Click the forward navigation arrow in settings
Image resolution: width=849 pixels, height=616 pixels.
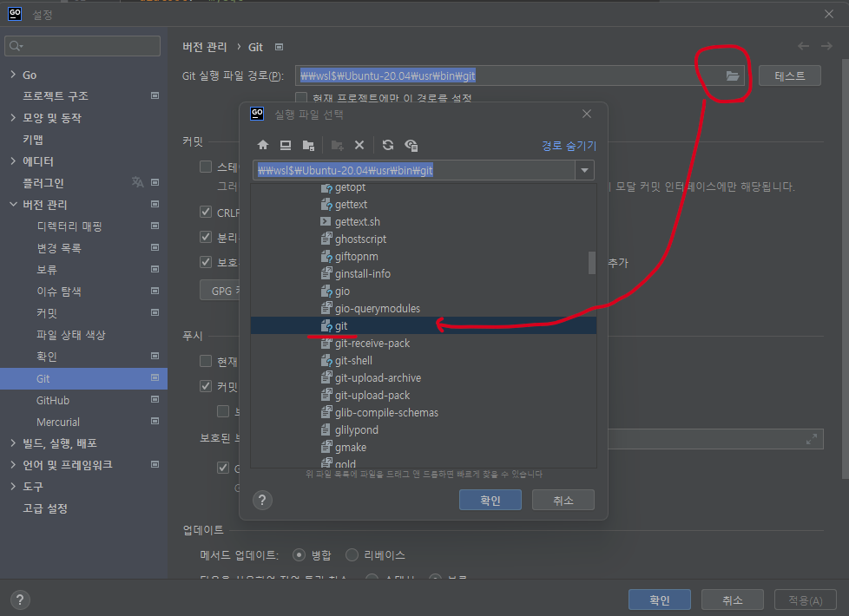[826, 47]
